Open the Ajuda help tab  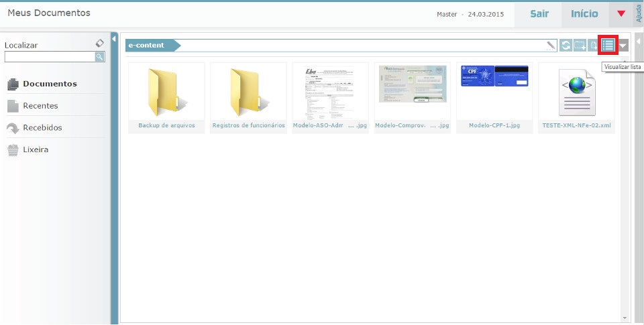[638, 13]
